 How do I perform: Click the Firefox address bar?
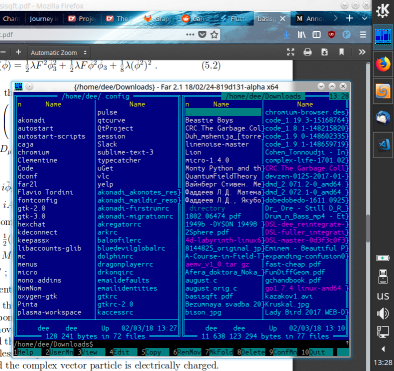92,34
